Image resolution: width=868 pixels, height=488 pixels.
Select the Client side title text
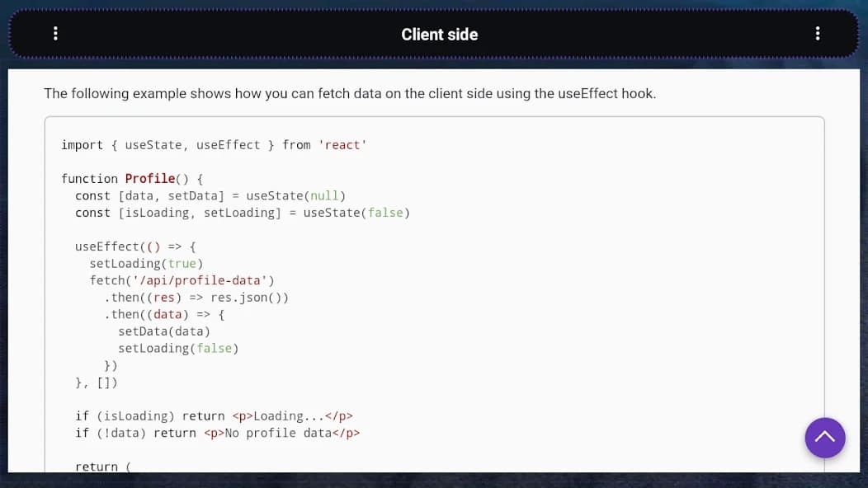[440, 34]
